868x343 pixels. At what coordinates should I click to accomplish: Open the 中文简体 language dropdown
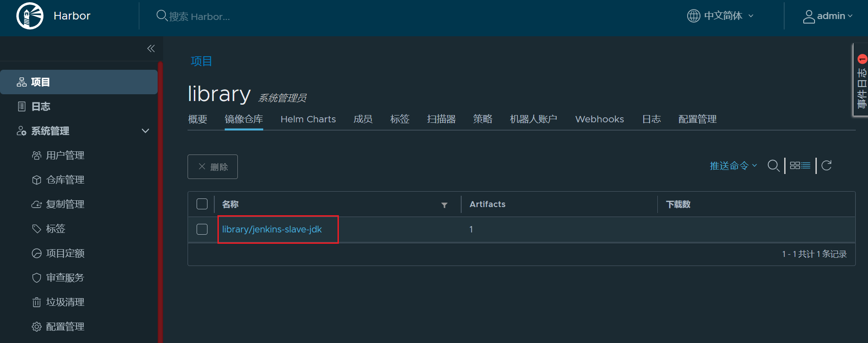pos(720,16)
